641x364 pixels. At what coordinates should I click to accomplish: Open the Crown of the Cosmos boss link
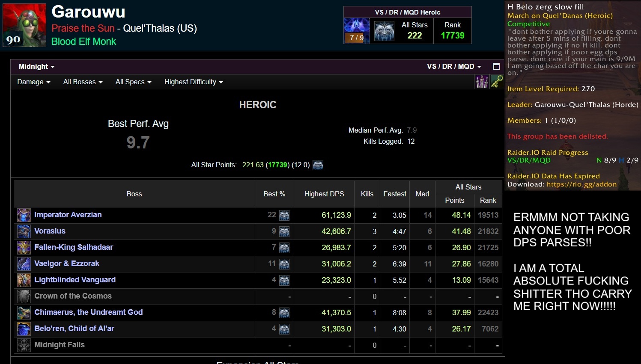73,296
